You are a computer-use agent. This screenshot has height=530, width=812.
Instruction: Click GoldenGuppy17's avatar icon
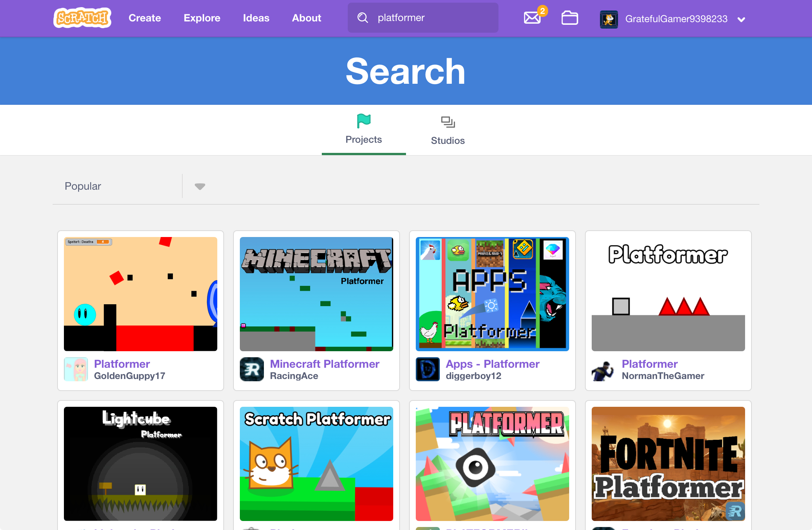tap(76, 369)
